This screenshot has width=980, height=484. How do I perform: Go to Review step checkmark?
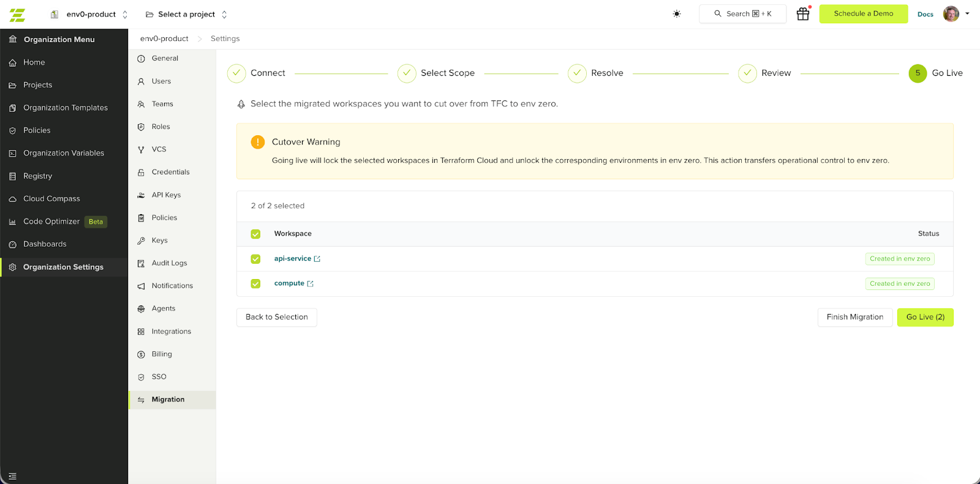(747, 73)
